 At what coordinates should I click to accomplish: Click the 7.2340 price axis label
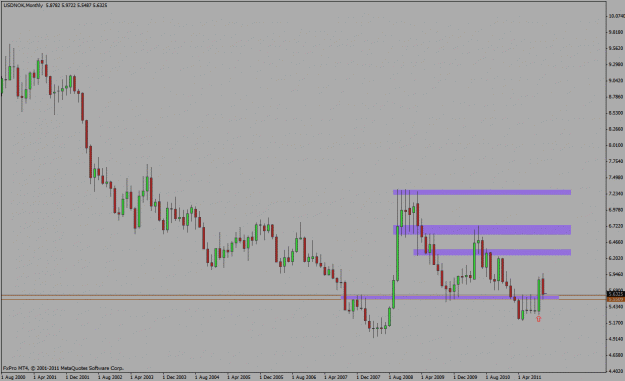coord(616,194)
